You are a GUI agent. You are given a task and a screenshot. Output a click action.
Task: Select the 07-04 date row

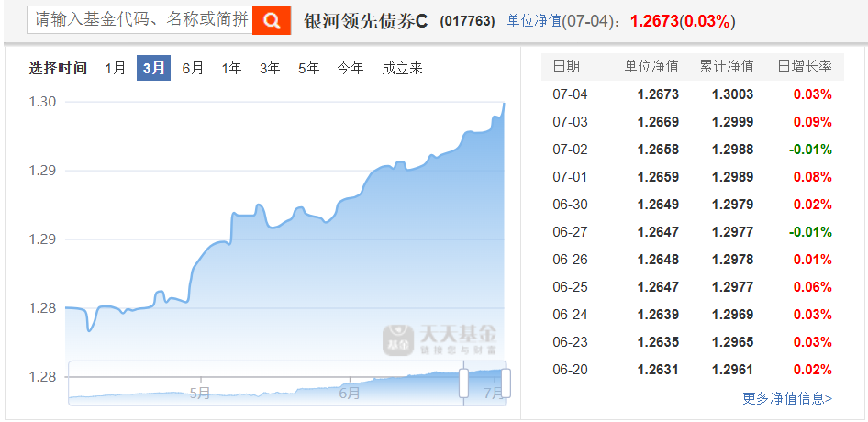point(693,94)
